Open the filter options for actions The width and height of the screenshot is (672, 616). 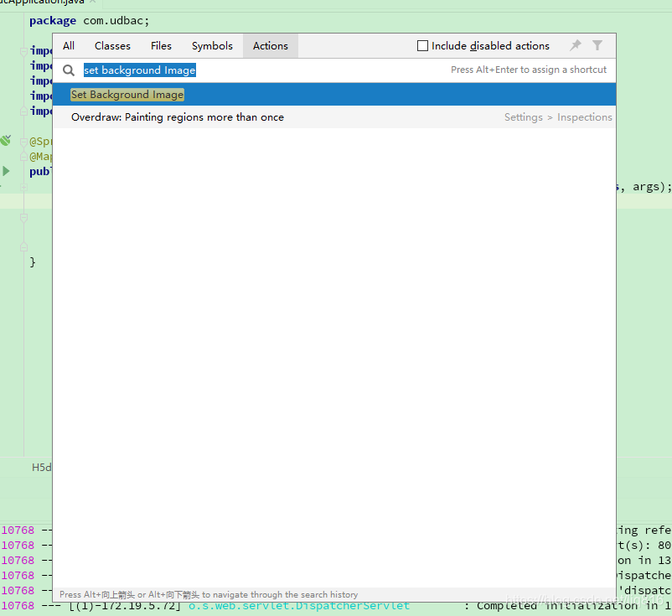tap(597, 45)
